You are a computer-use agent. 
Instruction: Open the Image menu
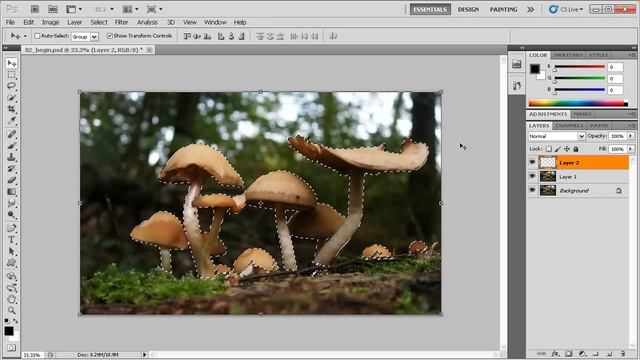(x=51, y=22)
